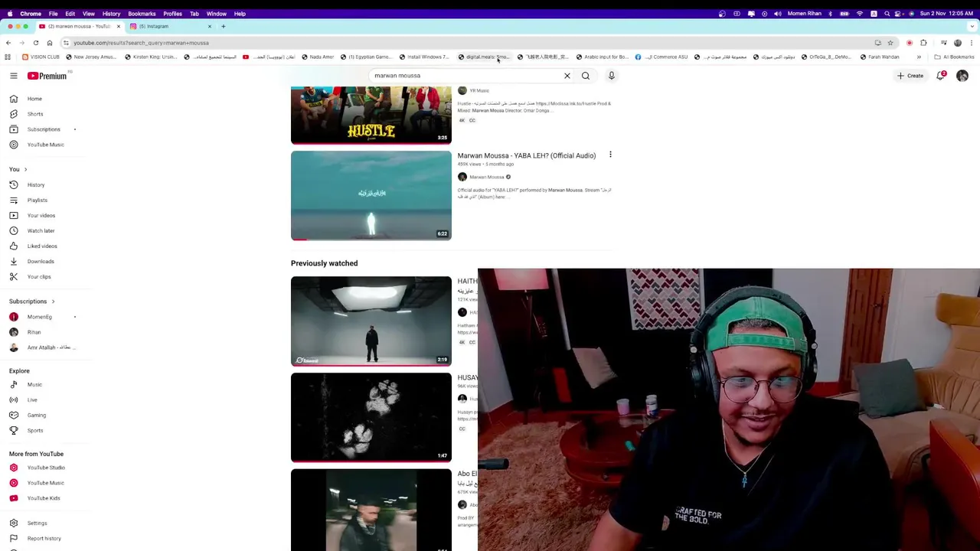
Task: Open the Marwan Moussa channel name
Action: (x=486, y=177)
